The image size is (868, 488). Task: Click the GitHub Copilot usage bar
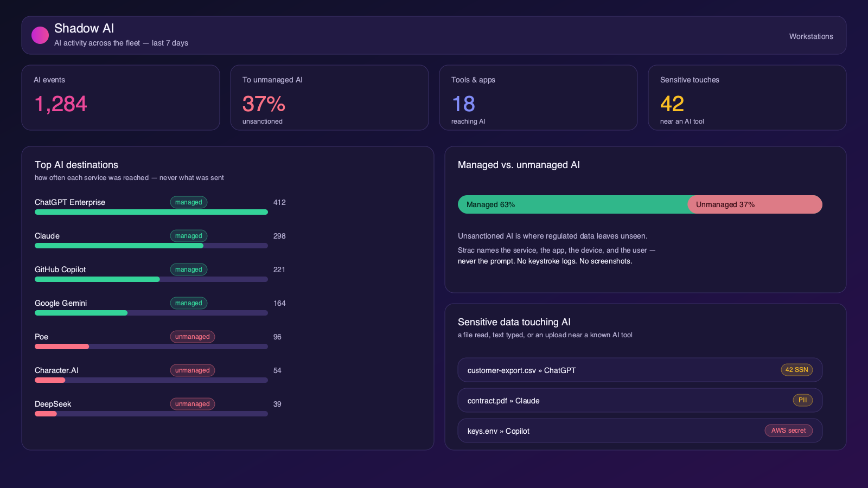coord(151,279)
